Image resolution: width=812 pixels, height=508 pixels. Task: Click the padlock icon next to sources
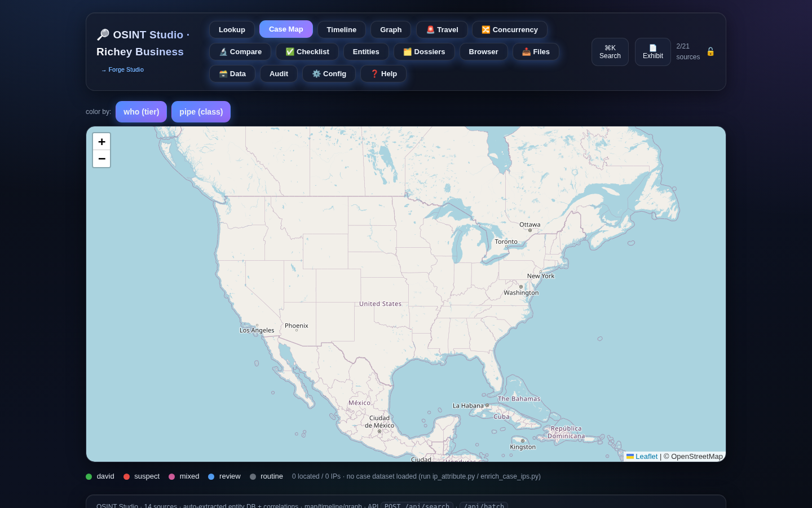coord(710,51)
